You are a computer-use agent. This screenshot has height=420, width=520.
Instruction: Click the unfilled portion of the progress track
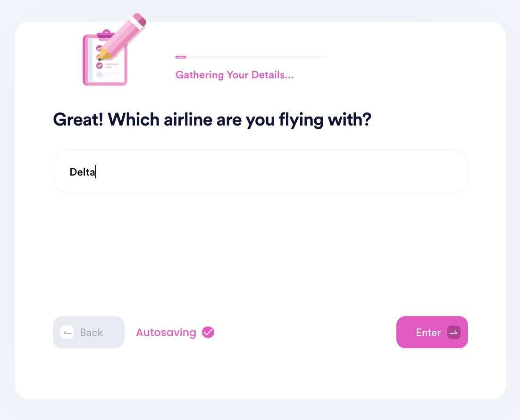(x=256, y=57)
